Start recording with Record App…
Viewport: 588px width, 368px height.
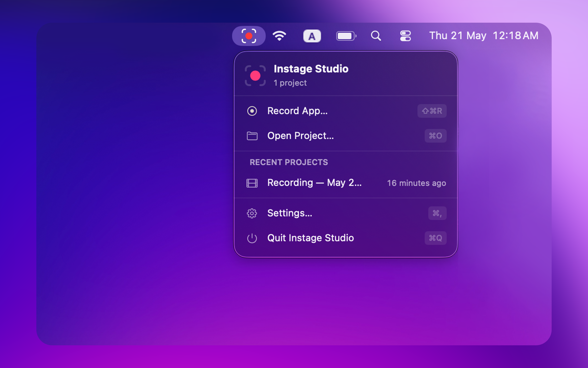[x=346, y=111]
